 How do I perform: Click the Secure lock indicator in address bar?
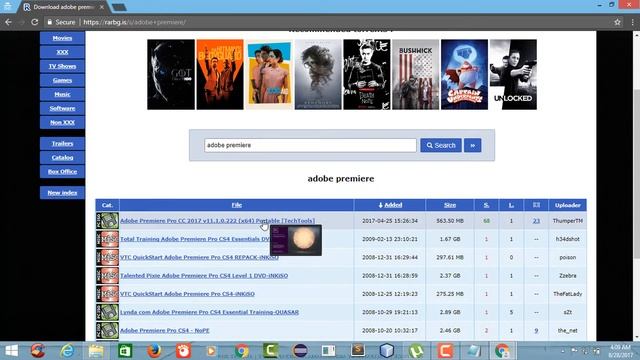(61, 22)
